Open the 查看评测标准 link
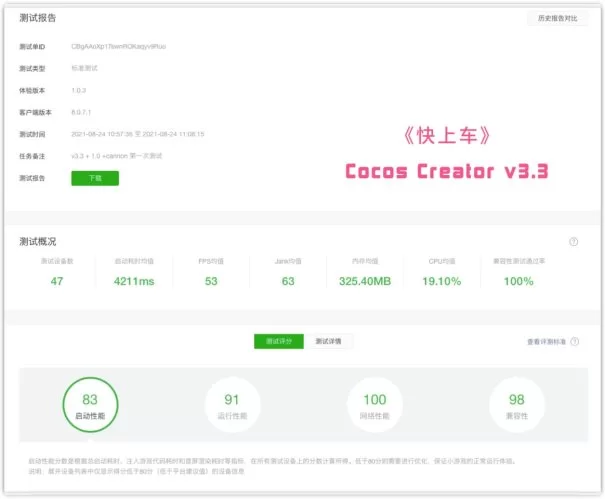Viewport: 605px width, 499px height. [x=545, y=342]
